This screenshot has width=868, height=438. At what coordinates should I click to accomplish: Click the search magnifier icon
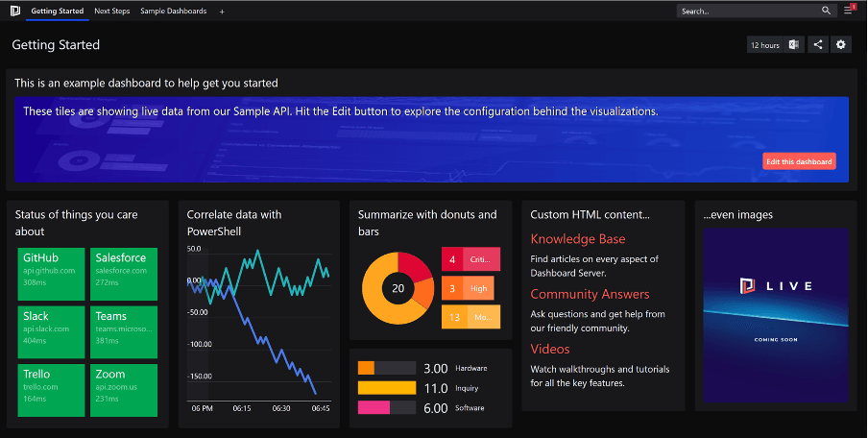tap(827, 11)
